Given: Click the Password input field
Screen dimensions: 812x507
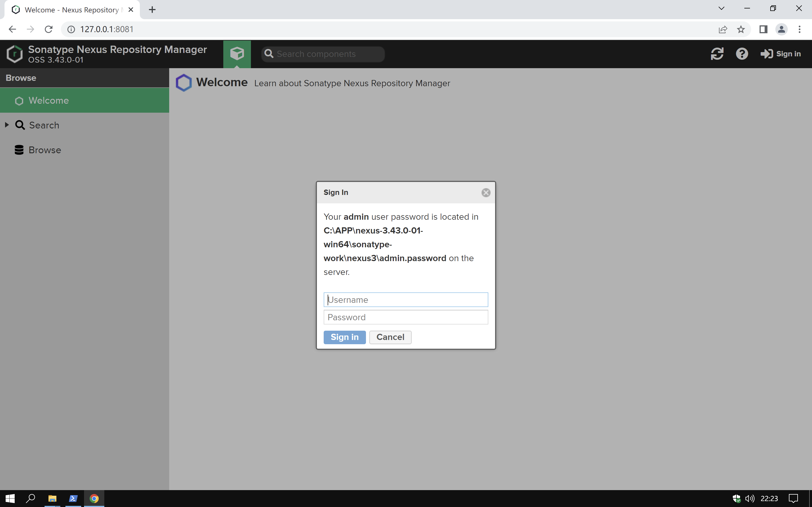Looking at the screenshot, I should 405,317.
